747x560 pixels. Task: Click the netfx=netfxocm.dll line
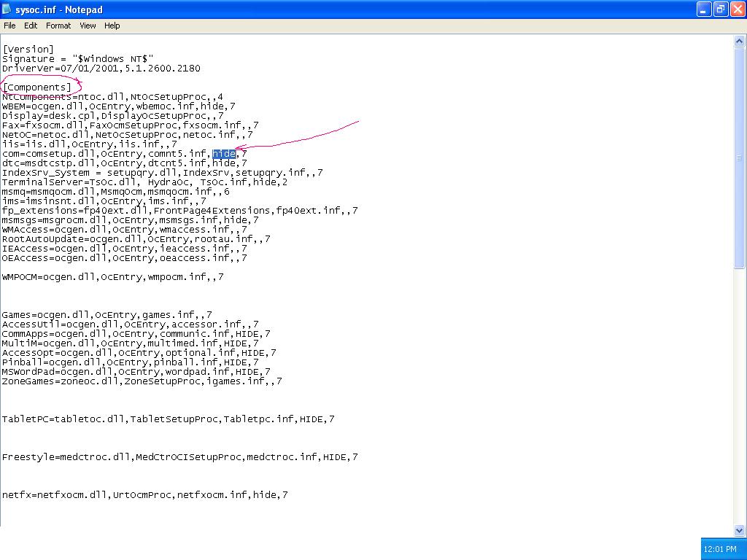point(145,495)
